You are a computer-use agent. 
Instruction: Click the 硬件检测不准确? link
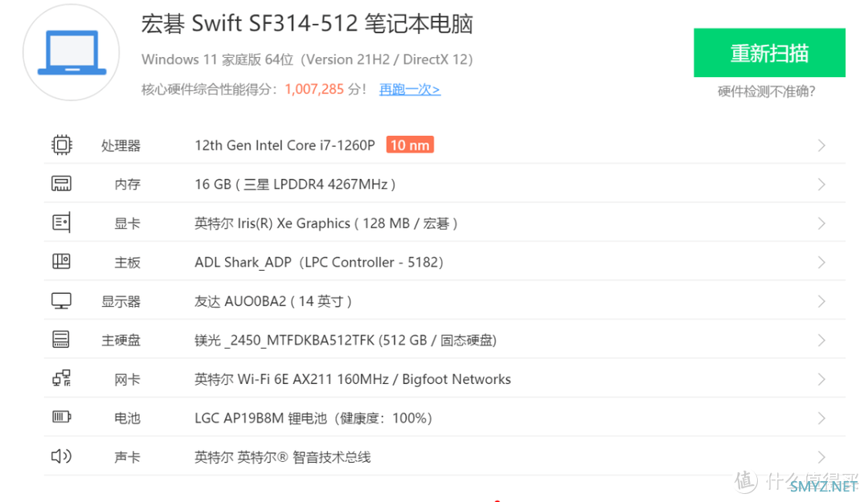click(x=767, y=92)
